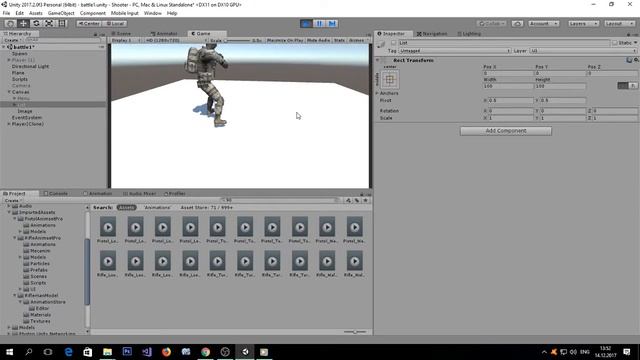Open the Gizmos dropdown
This screenshot has height=360, width=640.
pyautogui.click(x=358, y=40)
